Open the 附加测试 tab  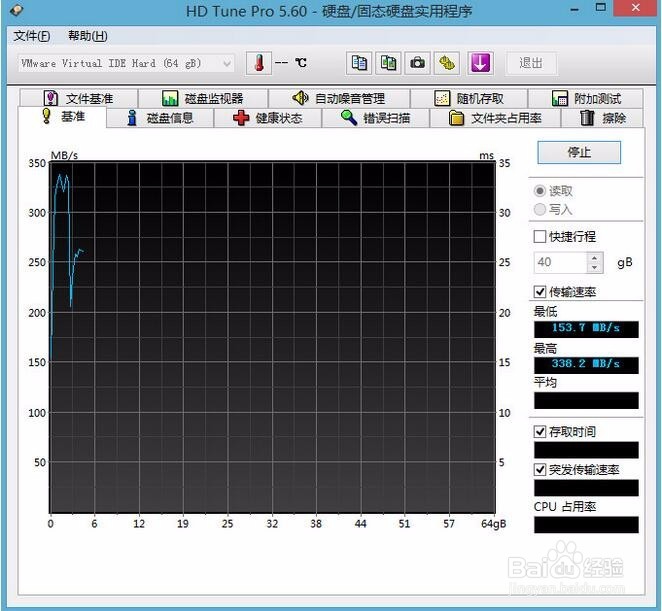pyautogui.click(x=586, y=98)
